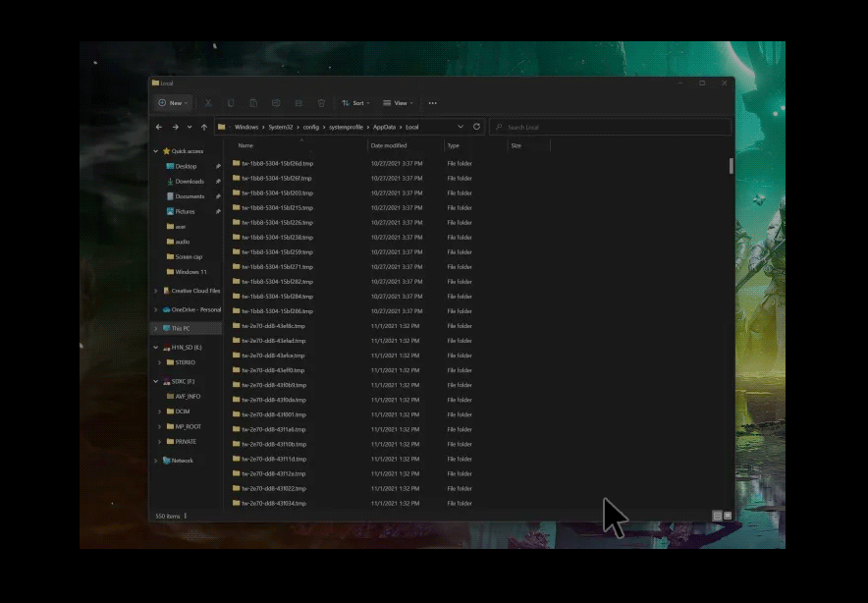Unpin Desktop via its pin icon
The width and height of the screenshot is (868, 603).
(218, 166)
